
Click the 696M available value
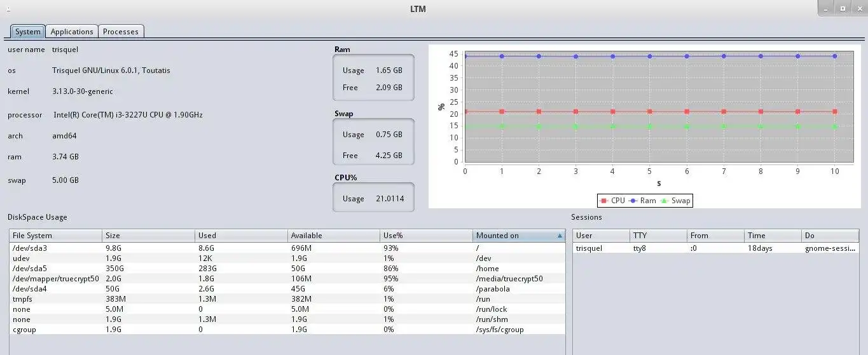(x=301, y=248)
